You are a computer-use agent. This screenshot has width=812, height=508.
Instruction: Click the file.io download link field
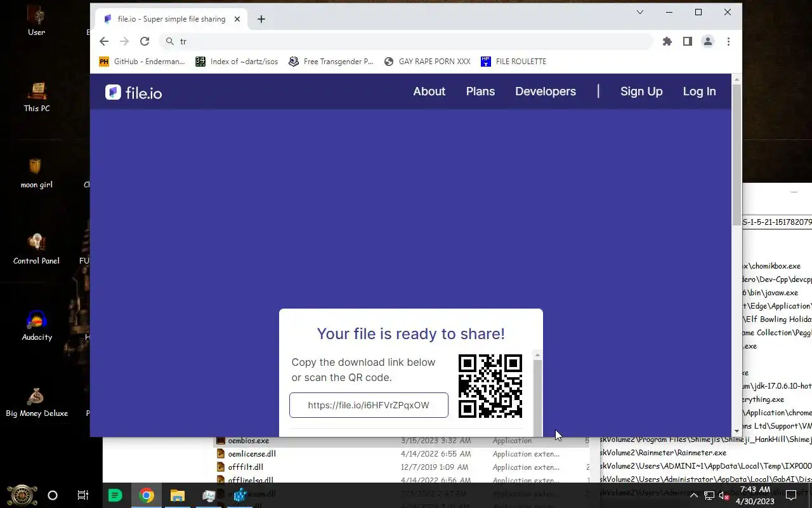[369, 405]
